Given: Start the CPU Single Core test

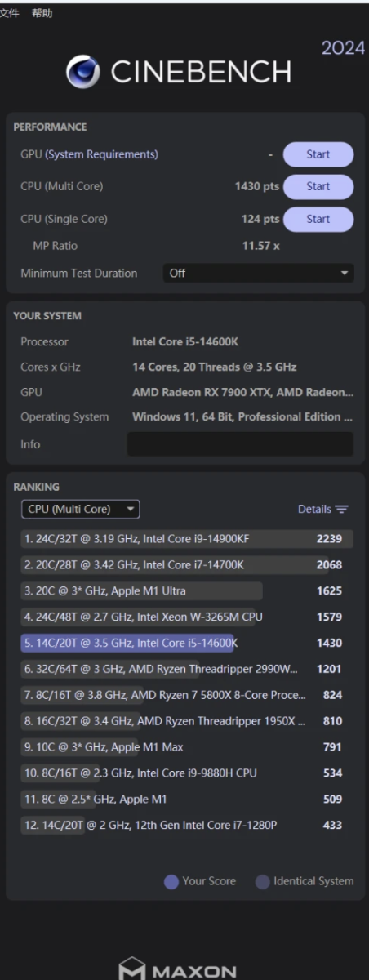Looking at the screenshot, I should click(x=318, y=219).
